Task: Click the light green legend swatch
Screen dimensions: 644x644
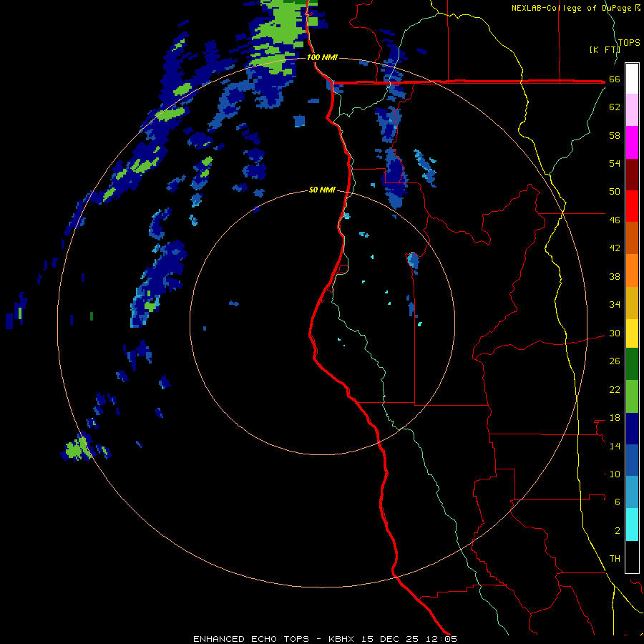Action: point(632,396)
